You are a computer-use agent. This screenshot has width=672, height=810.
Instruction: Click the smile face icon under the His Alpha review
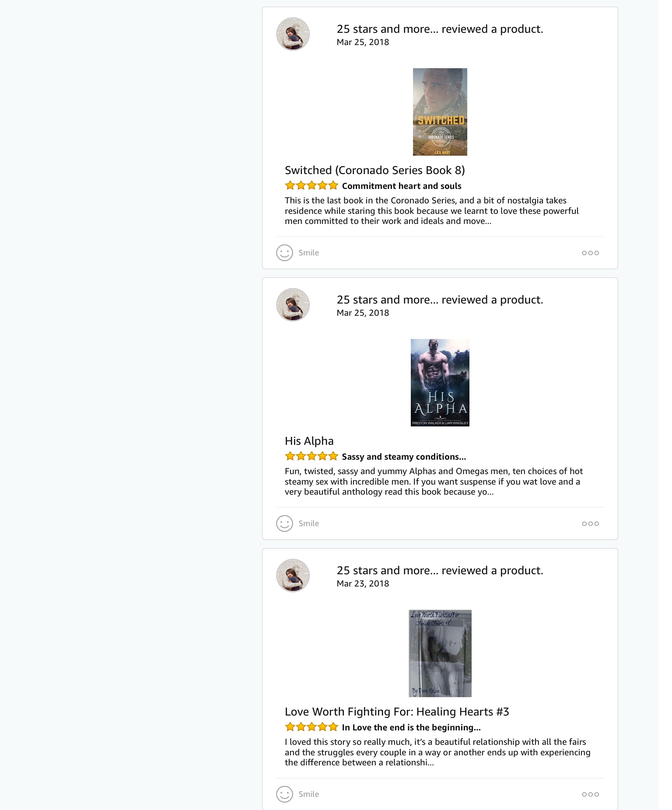coord(284,524)
